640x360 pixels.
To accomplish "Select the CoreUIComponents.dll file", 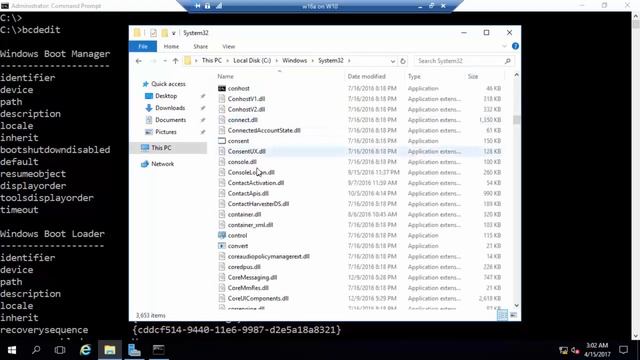I will [x=258, y=298].
